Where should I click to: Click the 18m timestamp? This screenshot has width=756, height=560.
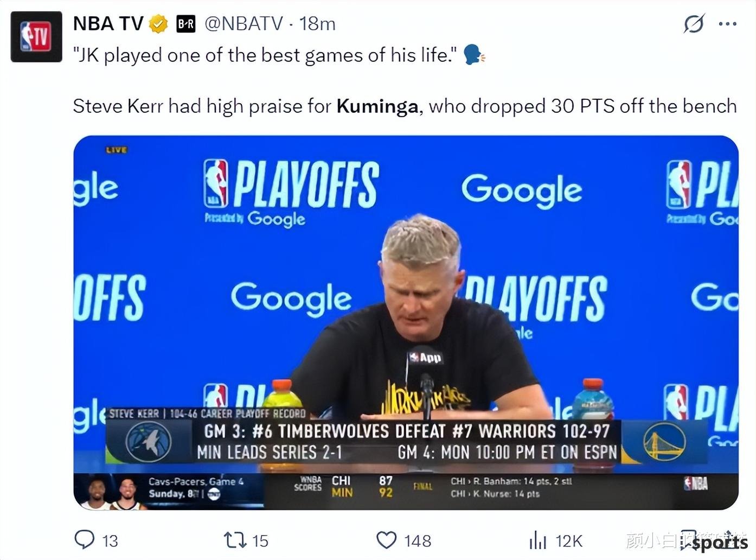point(317,24)
